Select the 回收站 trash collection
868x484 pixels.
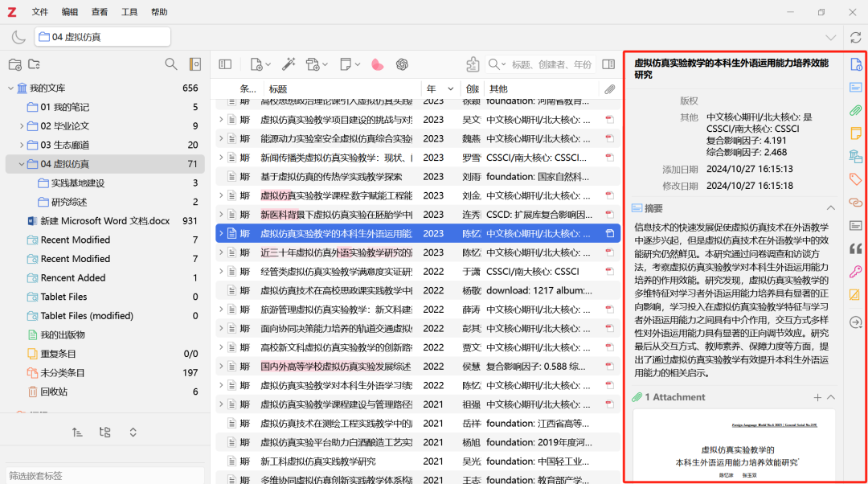(x=54, y=392)
